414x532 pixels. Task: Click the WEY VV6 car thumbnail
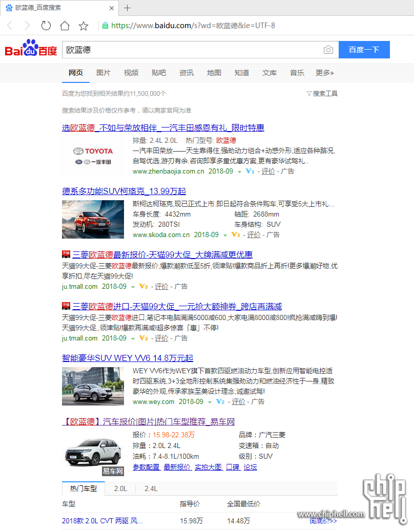click(x=93, y=386)
